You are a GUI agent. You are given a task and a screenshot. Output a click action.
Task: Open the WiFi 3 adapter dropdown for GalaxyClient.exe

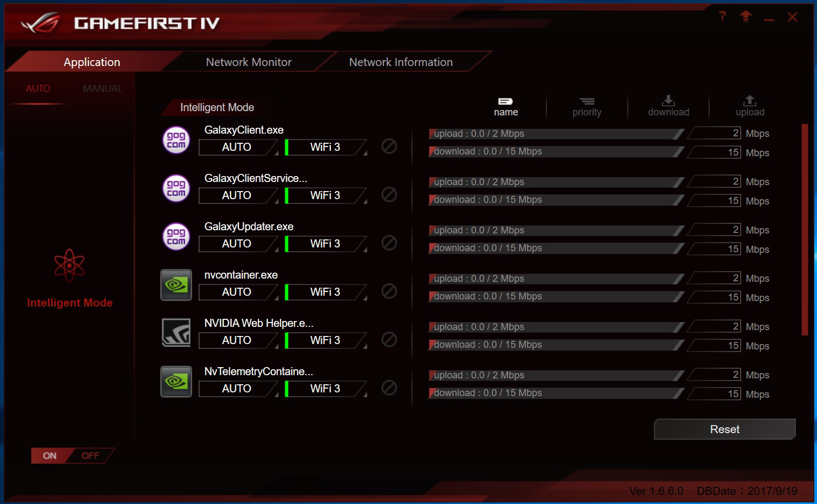click(x=326, y=147)
